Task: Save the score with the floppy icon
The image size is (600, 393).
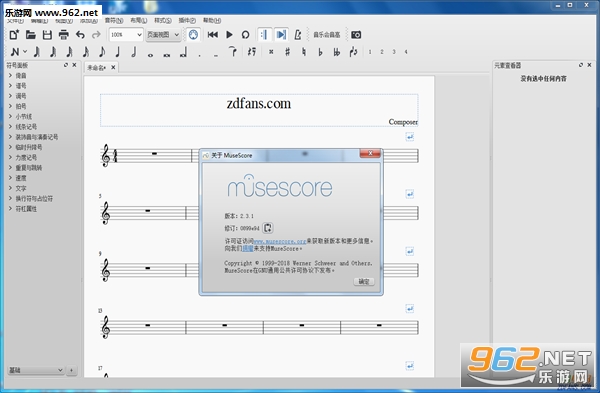Action: click(47, 35)
